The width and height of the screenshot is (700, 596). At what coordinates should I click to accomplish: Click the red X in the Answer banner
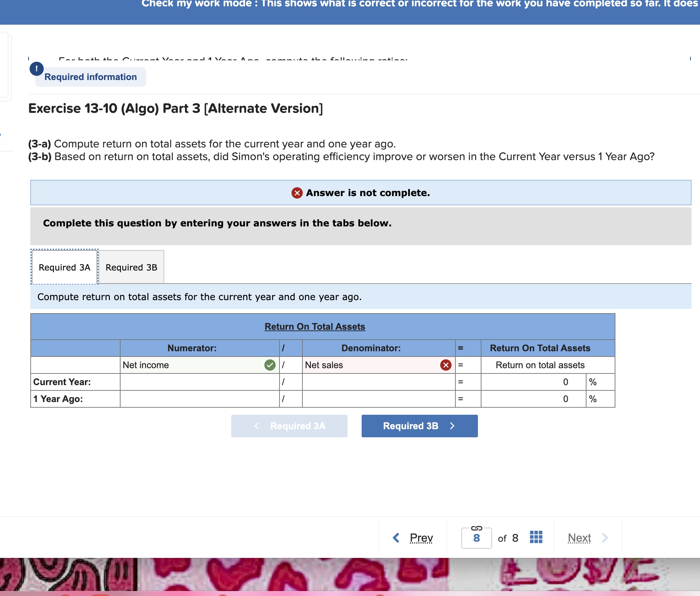(x=297, y=193)
